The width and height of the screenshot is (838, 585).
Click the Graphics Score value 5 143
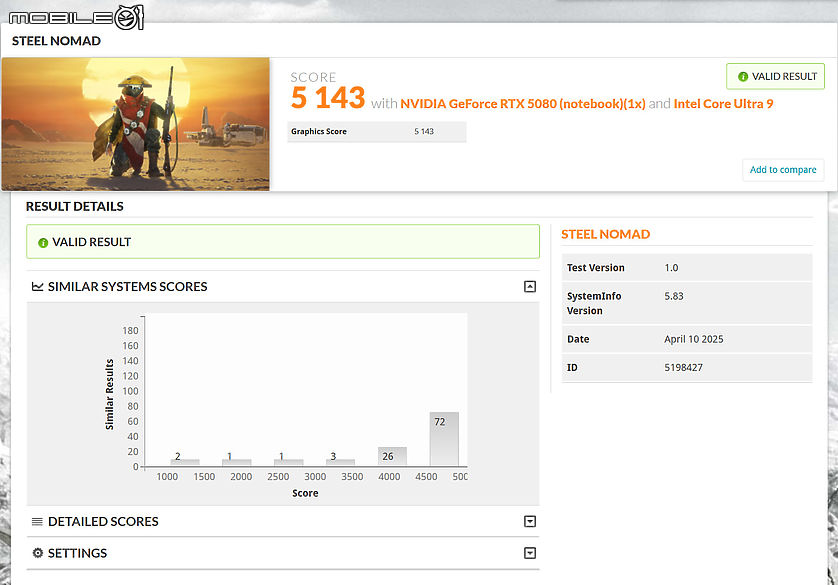(x=424, y=131)
